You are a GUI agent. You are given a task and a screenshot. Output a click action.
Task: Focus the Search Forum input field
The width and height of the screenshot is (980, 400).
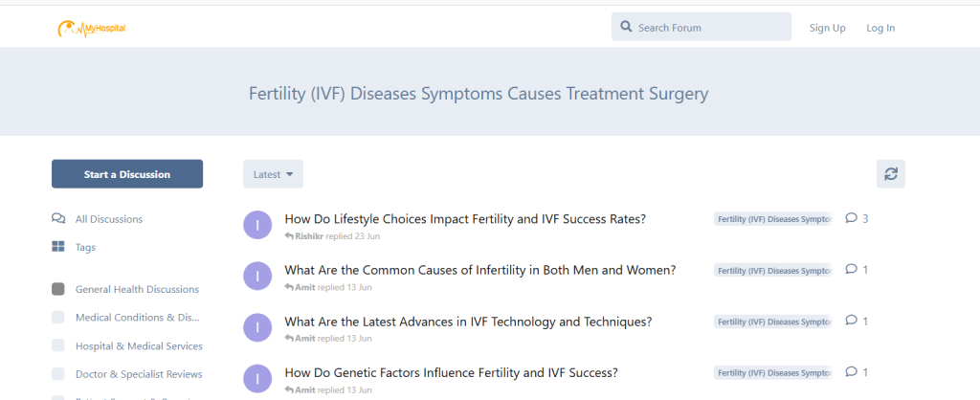708,28
